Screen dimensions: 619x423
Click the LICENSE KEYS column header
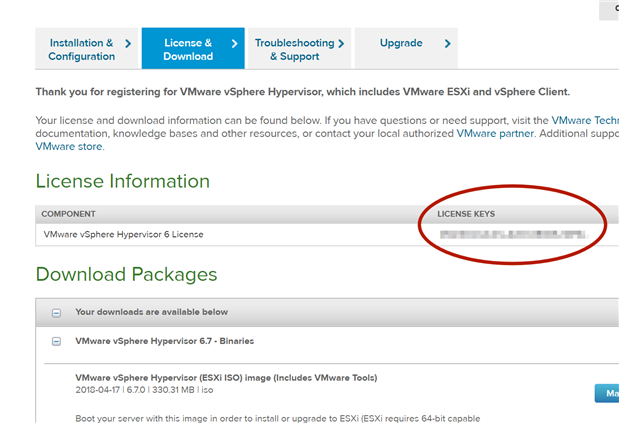click(x=466, y=214)
